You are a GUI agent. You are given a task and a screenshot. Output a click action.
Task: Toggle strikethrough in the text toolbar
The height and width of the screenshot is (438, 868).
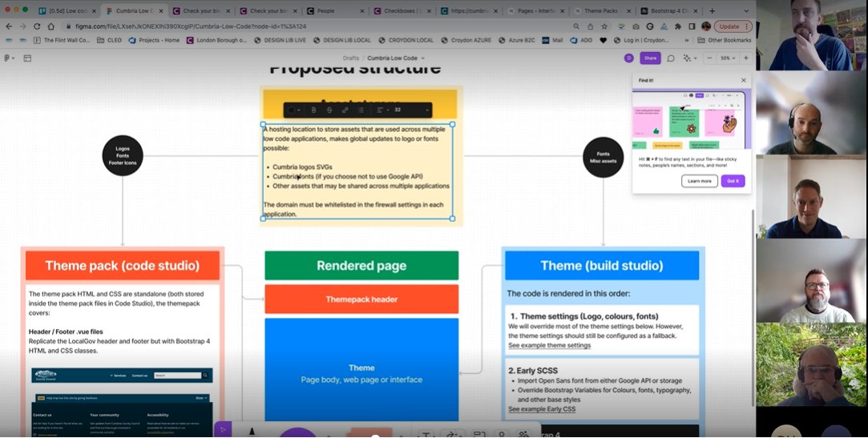[329, 110]
